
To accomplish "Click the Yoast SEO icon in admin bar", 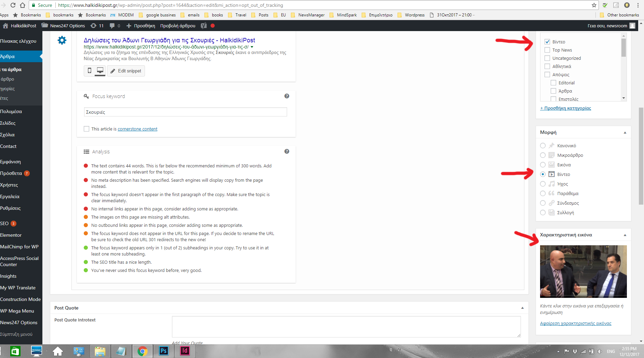I will 204,26.
